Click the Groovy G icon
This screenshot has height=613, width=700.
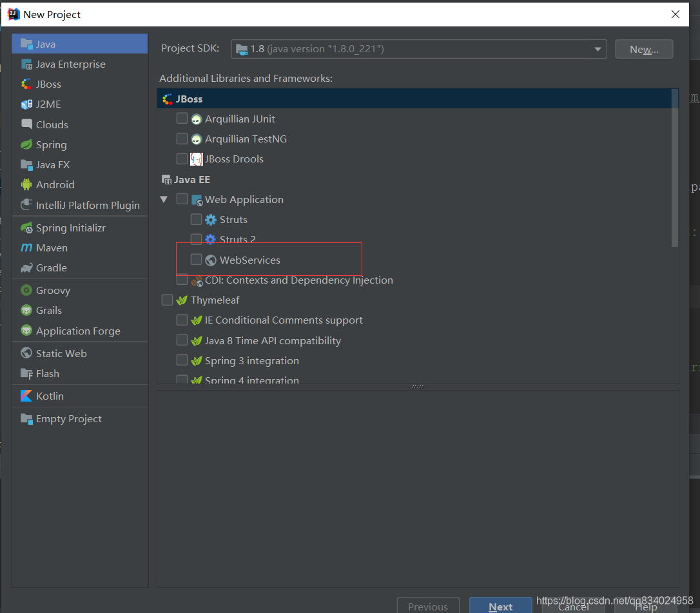(x=27, y=290)
